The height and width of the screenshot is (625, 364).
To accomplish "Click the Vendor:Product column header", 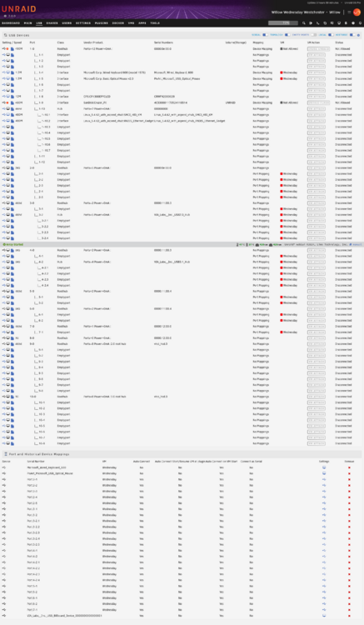I will tap(93, 42).
